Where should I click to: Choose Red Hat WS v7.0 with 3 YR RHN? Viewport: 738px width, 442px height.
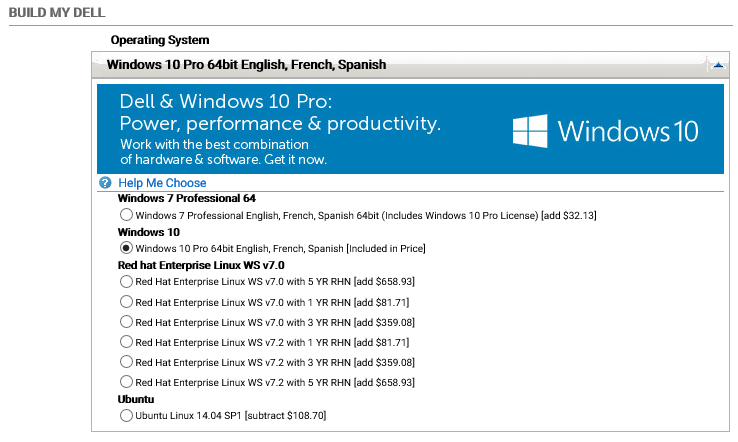126,322
